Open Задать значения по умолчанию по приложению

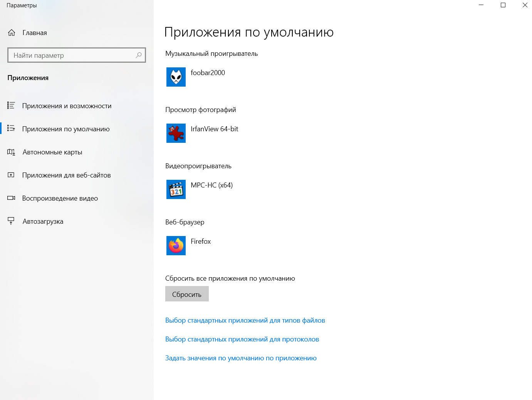click(241, 358)
